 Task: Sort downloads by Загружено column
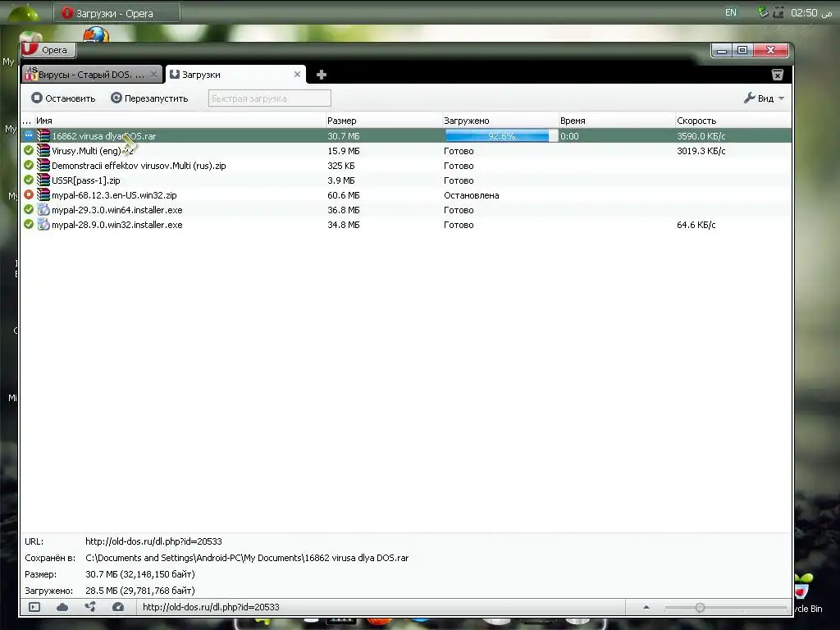500,121
